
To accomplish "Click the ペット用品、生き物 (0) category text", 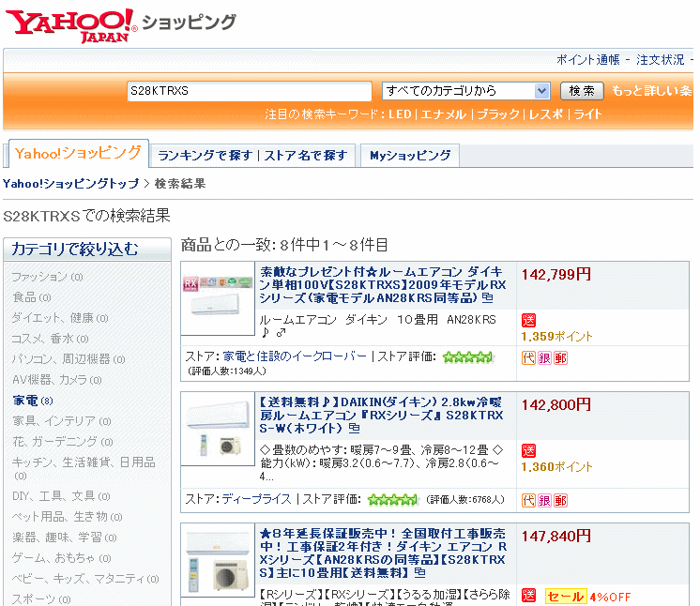I will (67, 517).
